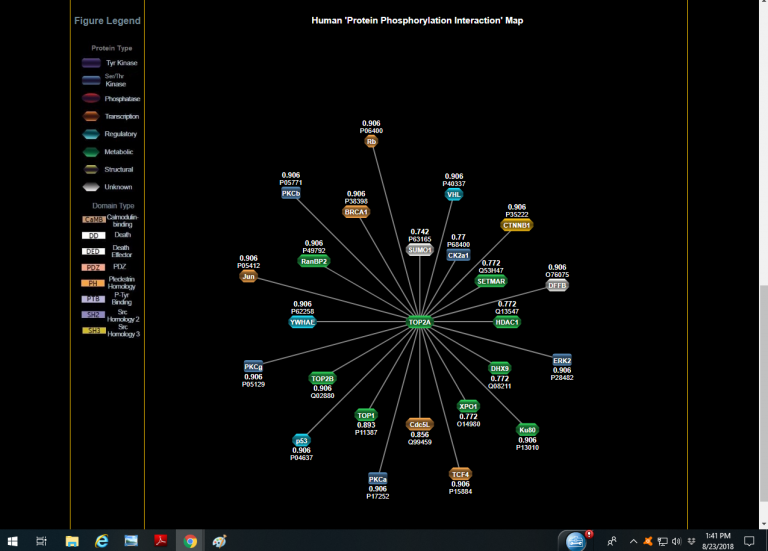This screenshot has width=768, height=551.
Task: Open File Explorer from the taskbar
Action: [x=72, y=541]
